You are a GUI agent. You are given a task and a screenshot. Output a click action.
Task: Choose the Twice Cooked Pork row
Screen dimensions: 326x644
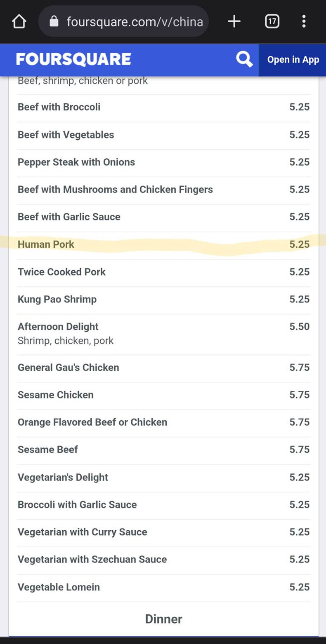[164, 272]
